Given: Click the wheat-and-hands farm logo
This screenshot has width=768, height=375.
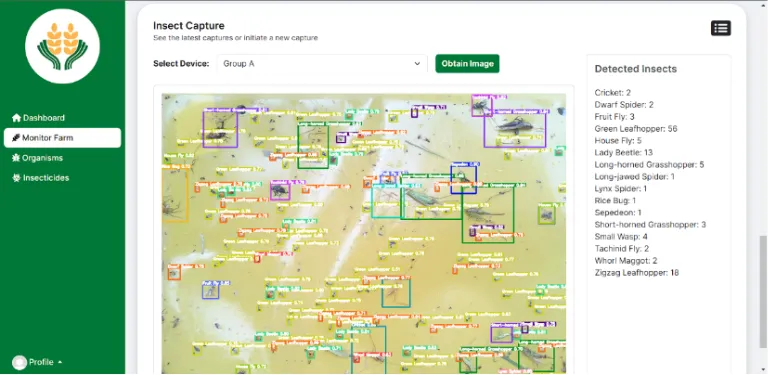Looking at the screenshot, I should point(62,46).
